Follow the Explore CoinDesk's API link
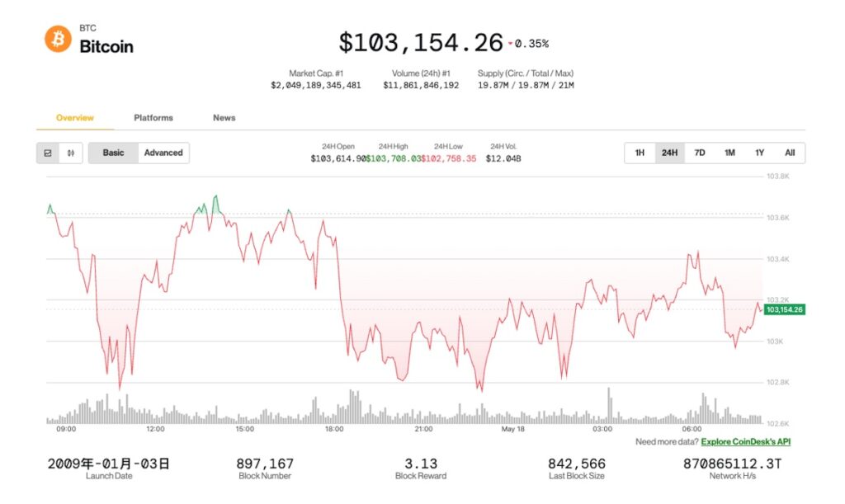The height and width of the screenshot is (504, 845). pyautogui.click(x=746, y=442)
